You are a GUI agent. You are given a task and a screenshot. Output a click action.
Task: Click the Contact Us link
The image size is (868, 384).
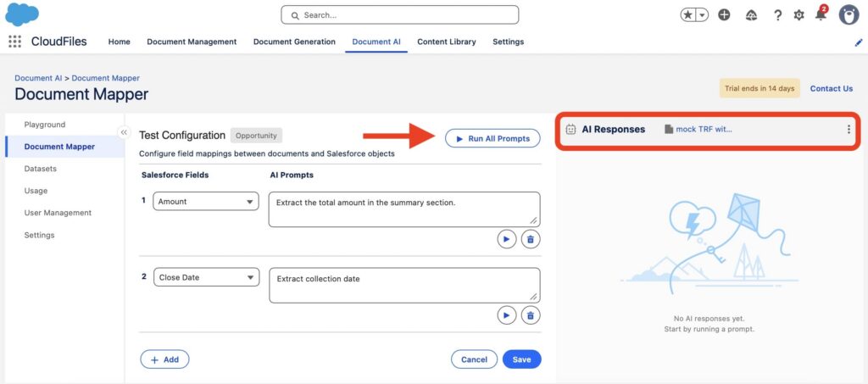click(832, 88)
